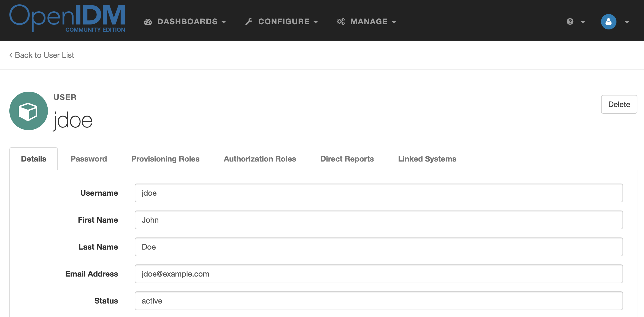Screen dimensions: 644x317
Task: Click the help question mark icon
Action: pos(570,22)
